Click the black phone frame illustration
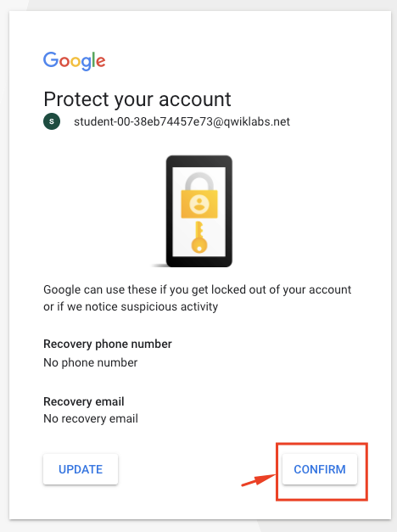Image resolution: width=397 pixels, height=532 pixels. [x=199, y=211]
